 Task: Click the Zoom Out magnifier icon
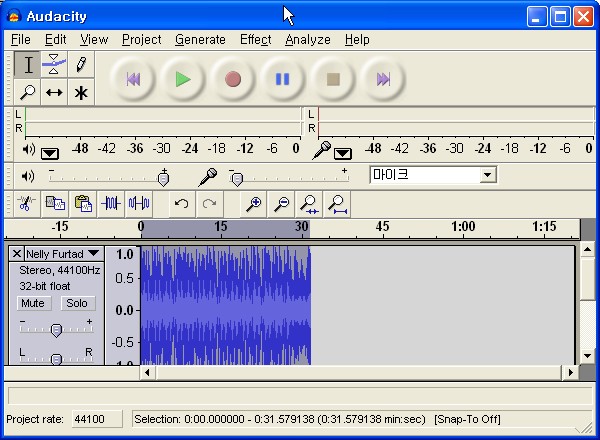(x=282, y=204)
